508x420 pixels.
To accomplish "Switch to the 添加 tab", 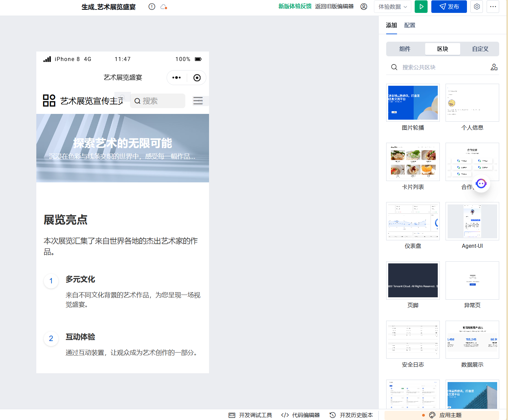I will 391,25.
